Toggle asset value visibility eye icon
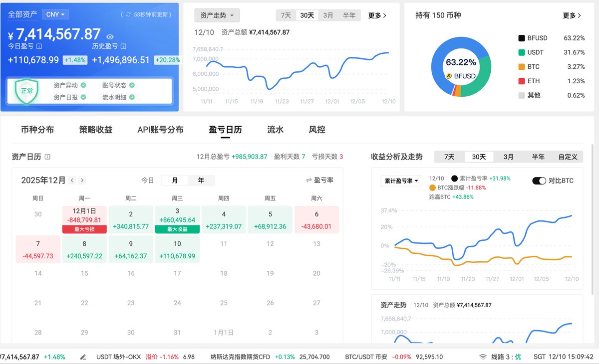 pyautogui.click(x=110, y=36)
